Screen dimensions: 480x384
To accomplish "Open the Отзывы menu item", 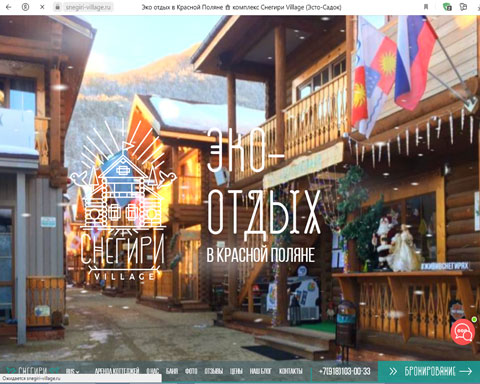I will tap(213, 371).
